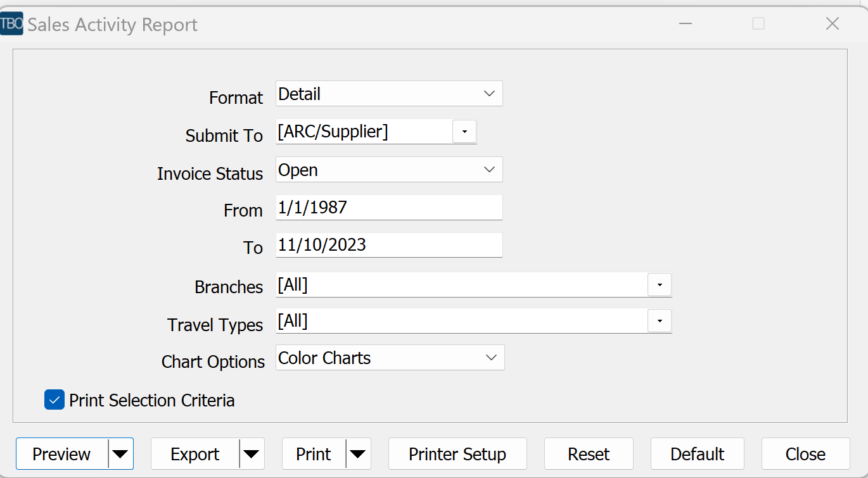Click the Print button
868x478 pixels.
click(314, 454)
